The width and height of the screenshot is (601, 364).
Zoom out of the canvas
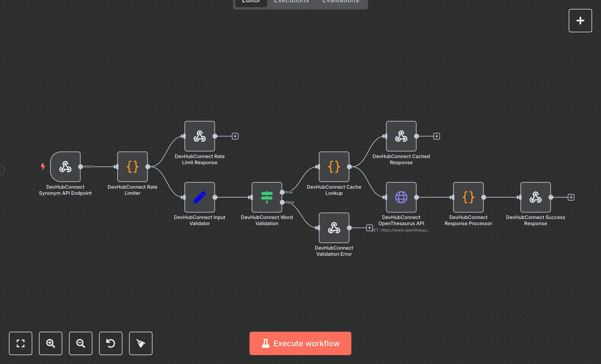[x=81, y=343]
